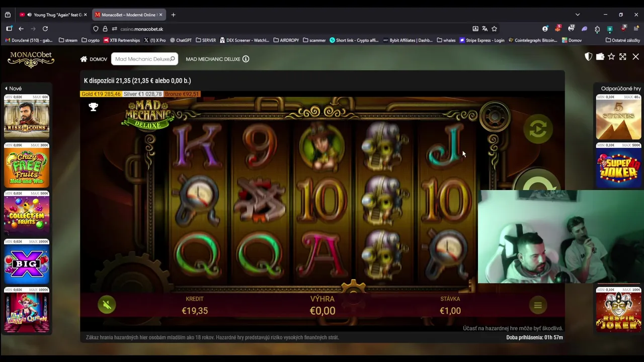The image size is (644, 362).
Task: Open DEX Screener bookmark
Action: [245, 40]
